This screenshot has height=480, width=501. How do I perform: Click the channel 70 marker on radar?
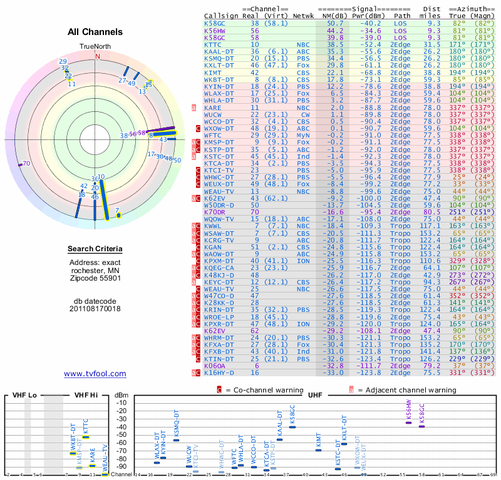click(20, 164)
